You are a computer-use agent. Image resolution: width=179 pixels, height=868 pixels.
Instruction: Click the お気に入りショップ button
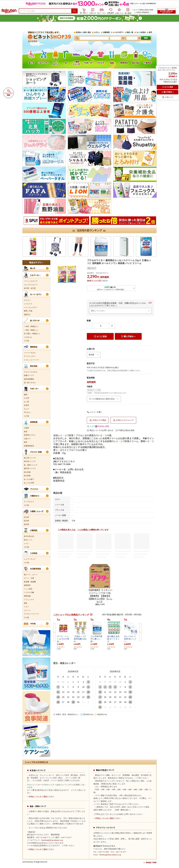123,420
